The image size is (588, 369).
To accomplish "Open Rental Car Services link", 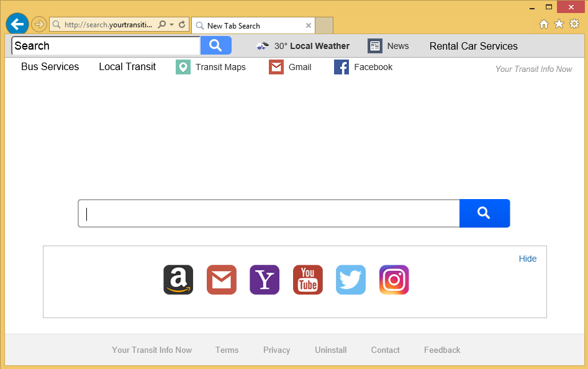I will coord(474,46).
